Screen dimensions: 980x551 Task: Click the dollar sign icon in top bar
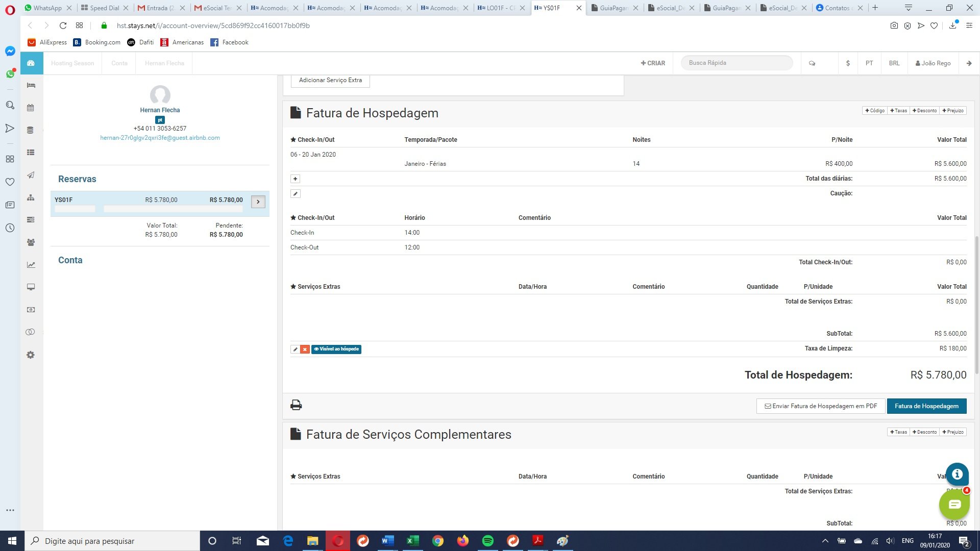tap(848, 63)
